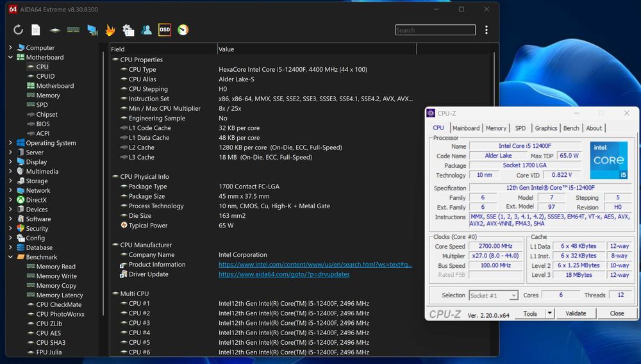Click the motherboard chip toolbar icon
The image size is (641, 364).
pyautogui.click(x=54, y=30)
